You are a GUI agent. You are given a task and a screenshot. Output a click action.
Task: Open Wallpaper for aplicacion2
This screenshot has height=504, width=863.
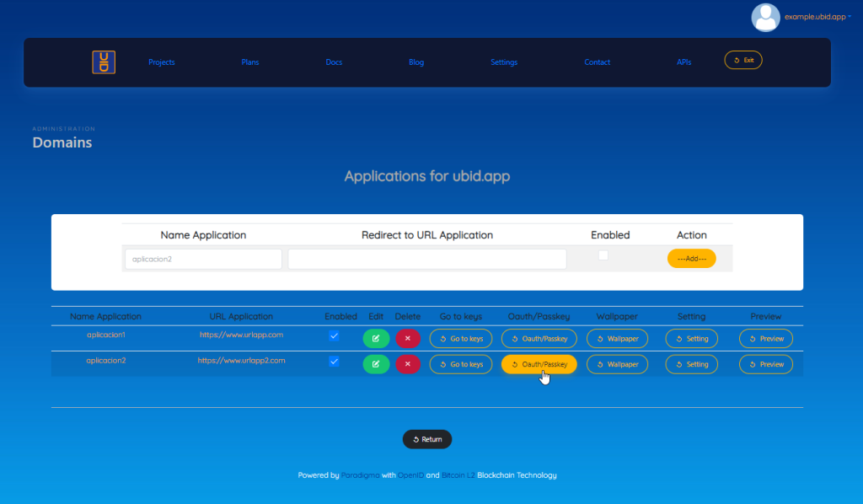[x=618, y=364]
